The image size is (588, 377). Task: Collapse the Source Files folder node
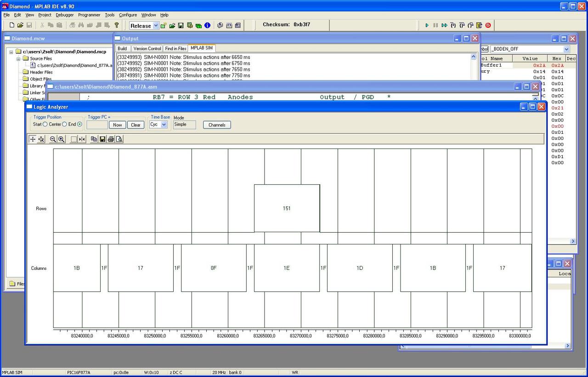pos(19,59)
